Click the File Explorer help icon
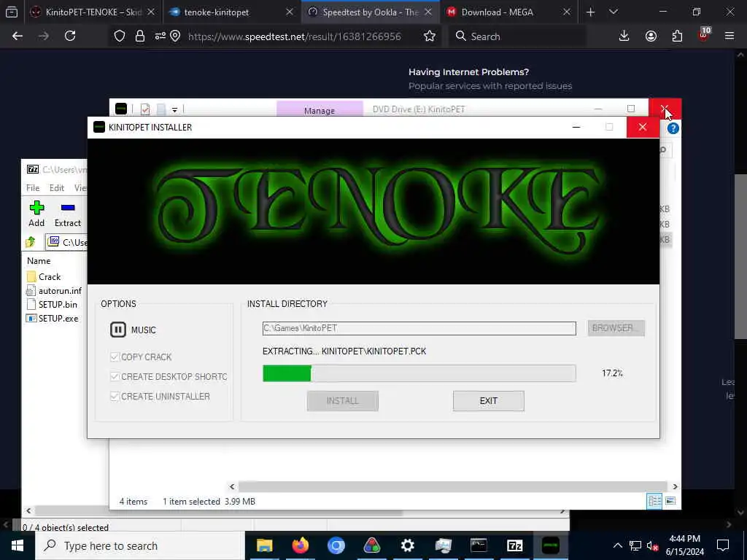This screenshot has height=560, width=747. pos(673,128)
